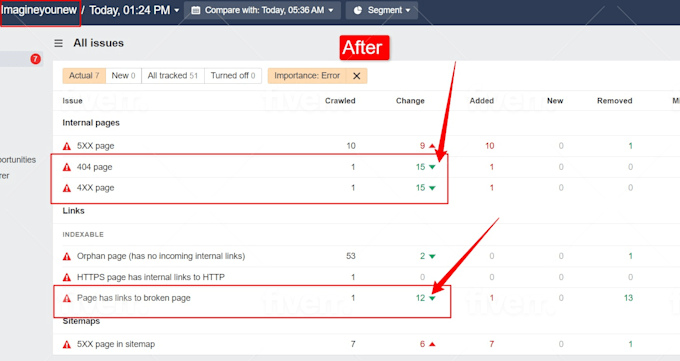Click crawled value 53 for Orphan page
Screen dimensions: 680x361
(x=351, y=256)
